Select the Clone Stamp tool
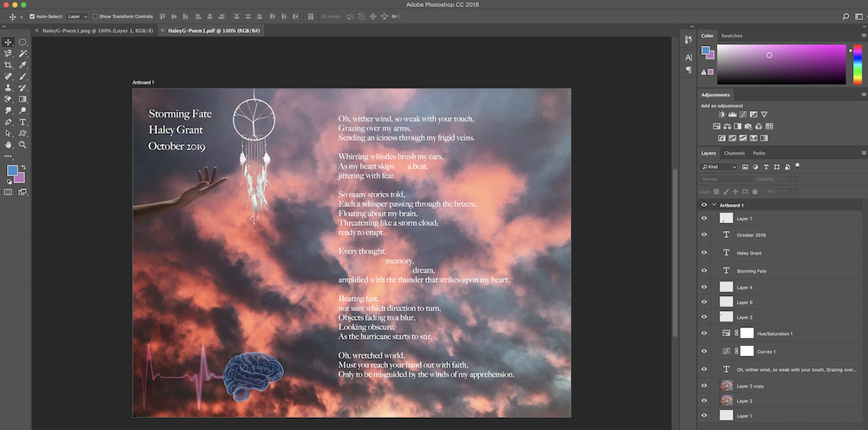 (9, 88)
